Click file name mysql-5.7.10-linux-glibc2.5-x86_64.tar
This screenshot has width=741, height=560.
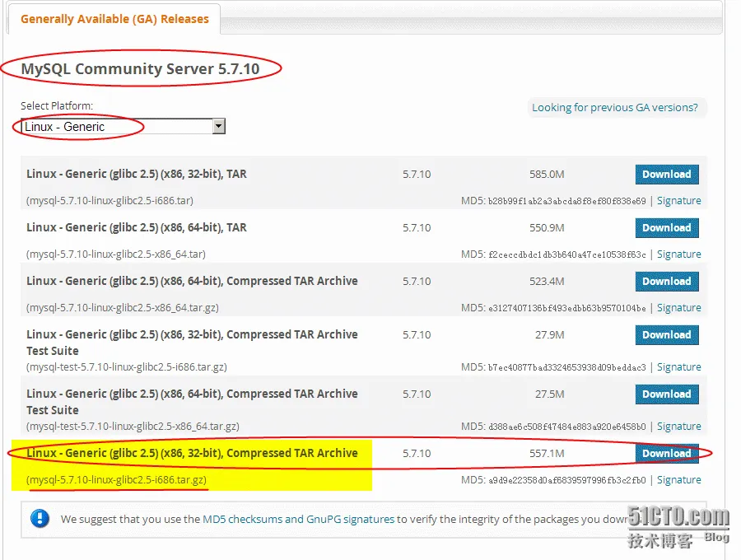(x=116, y=254)
